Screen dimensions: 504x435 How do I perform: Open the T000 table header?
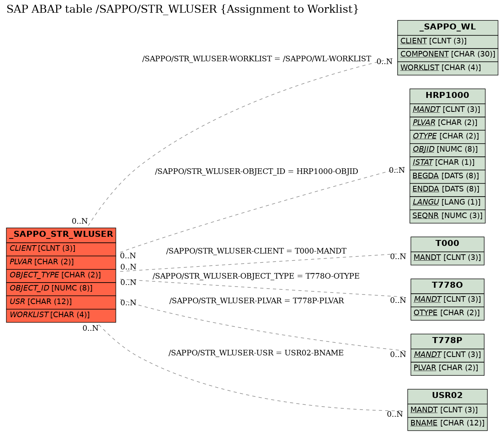(447, 244)
